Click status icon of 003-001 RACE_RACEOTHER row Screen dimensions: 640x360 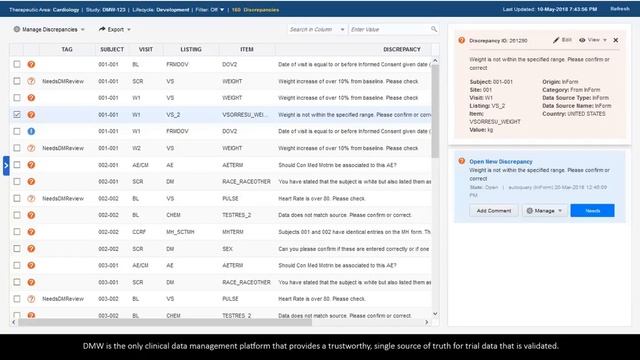(31, 282)
